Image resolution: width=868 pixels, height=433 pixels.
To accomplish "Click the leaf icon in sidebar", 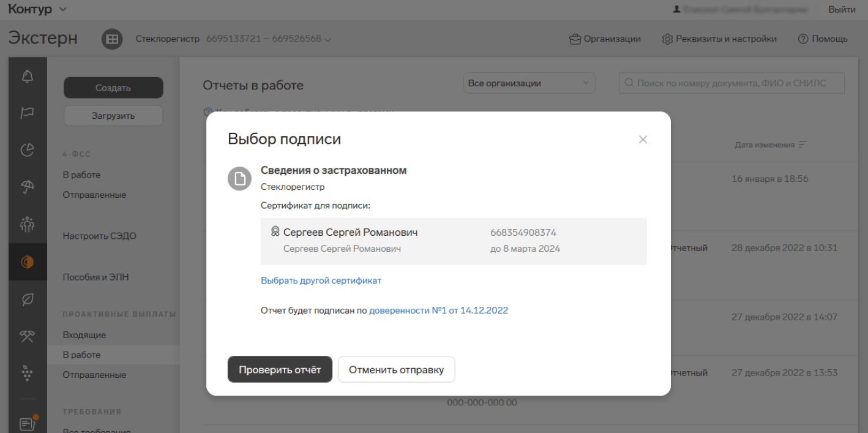I will pyautogui.click(x=28, y=298).
